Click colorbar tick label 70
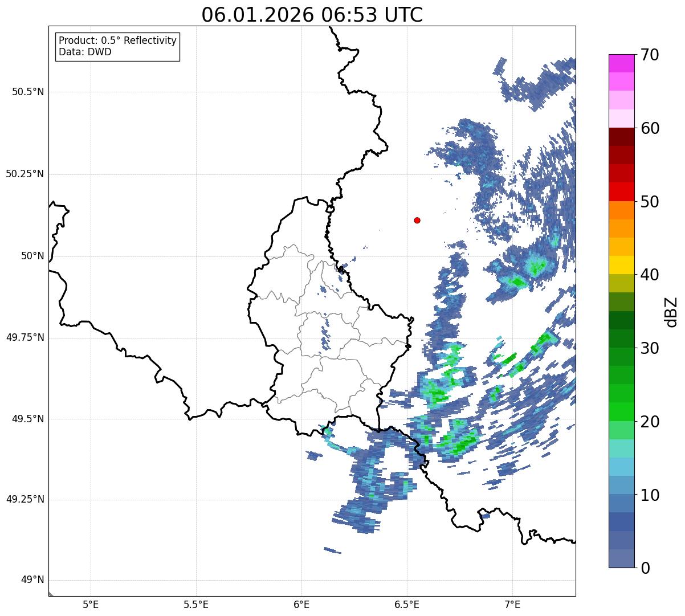The height and width of the screenshot is (616, 685). [650, 55]
